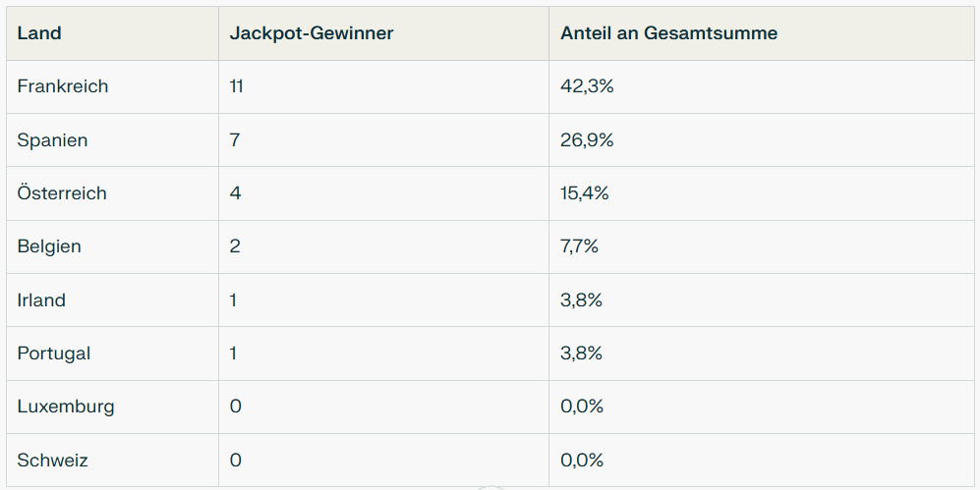Viewport: 980px width, 490px height.
Task: Select the 26,9% share cell
Action: 587,140
